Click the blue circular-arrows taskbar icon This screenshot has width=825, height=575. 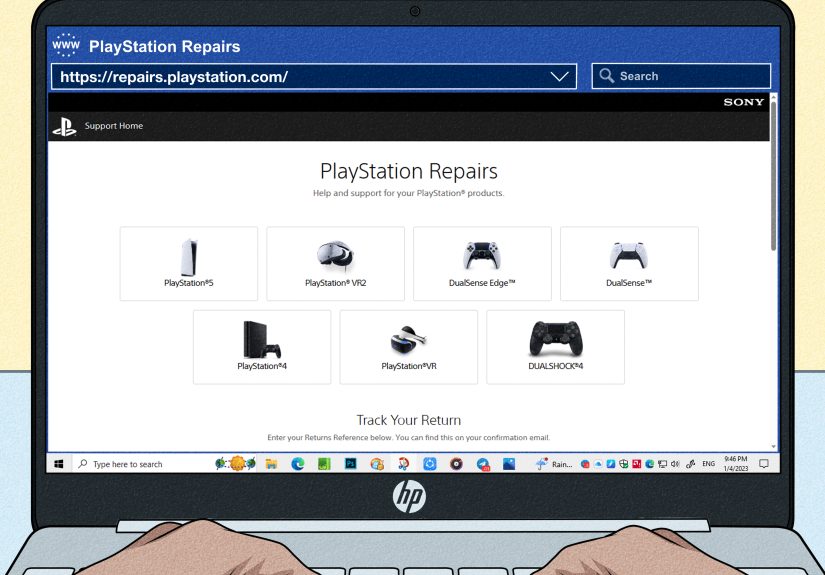430,464
